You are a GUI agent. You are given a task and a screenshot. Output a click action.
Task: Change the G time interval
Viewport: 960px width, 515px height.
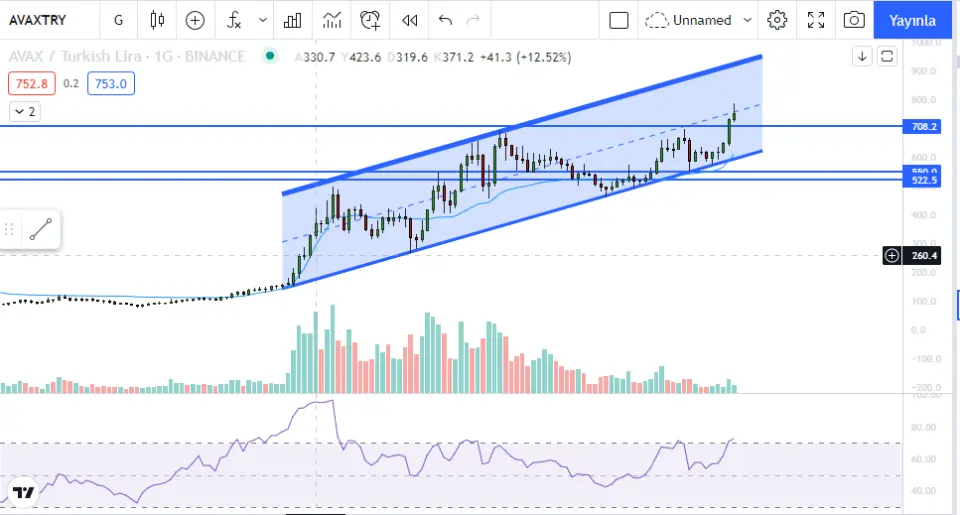pyautogui.click(x=119, y=20)
